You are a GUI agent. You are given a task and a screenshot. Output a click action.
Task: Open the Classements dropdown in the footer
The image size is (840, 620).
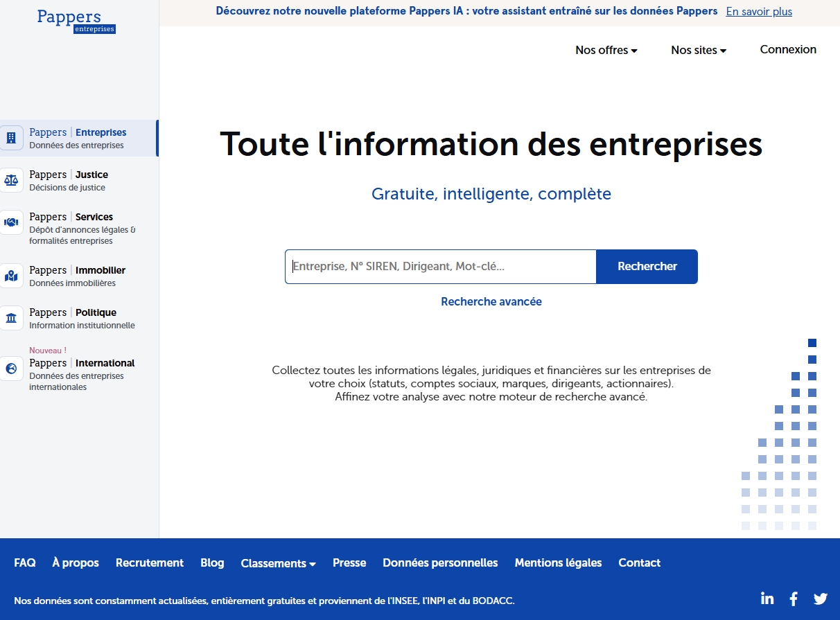coord(278,563)
